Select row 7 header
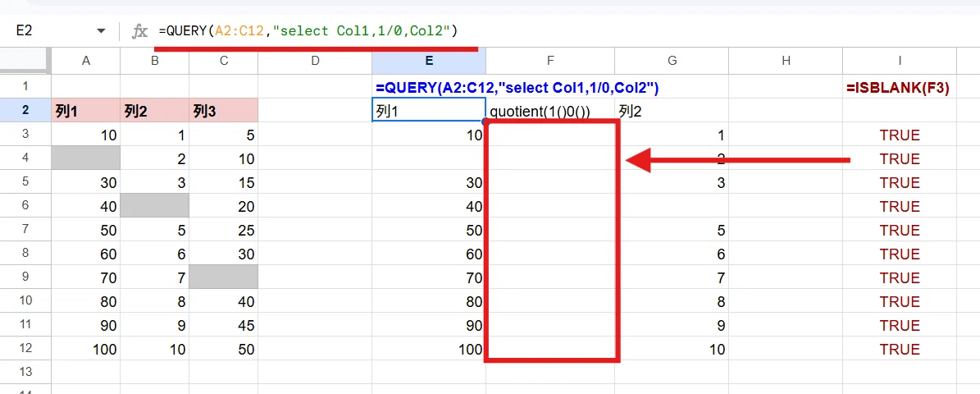The image size is (980, 394). pos(25,230)
